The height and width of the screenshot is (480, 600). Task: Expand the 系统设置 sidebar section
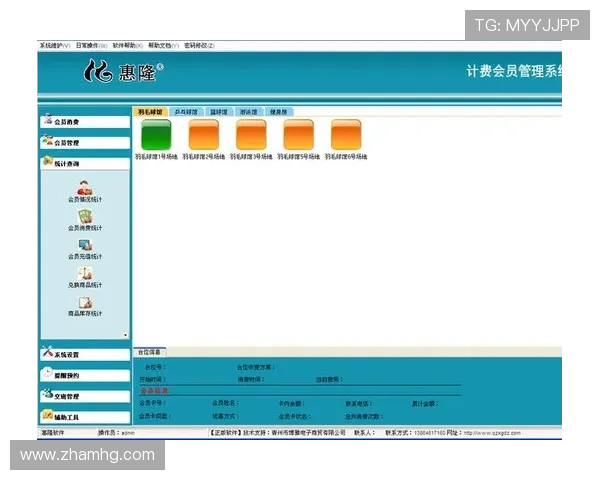85,354
